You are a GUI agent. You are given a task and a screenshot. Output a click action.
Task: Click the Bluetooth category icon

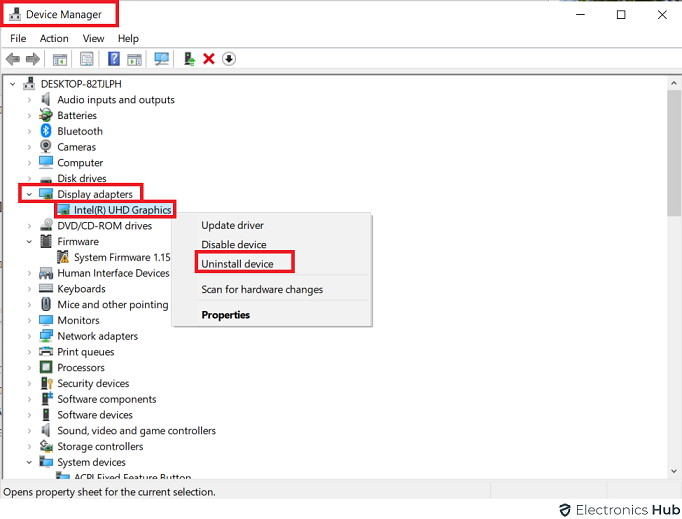click(46, 131)
